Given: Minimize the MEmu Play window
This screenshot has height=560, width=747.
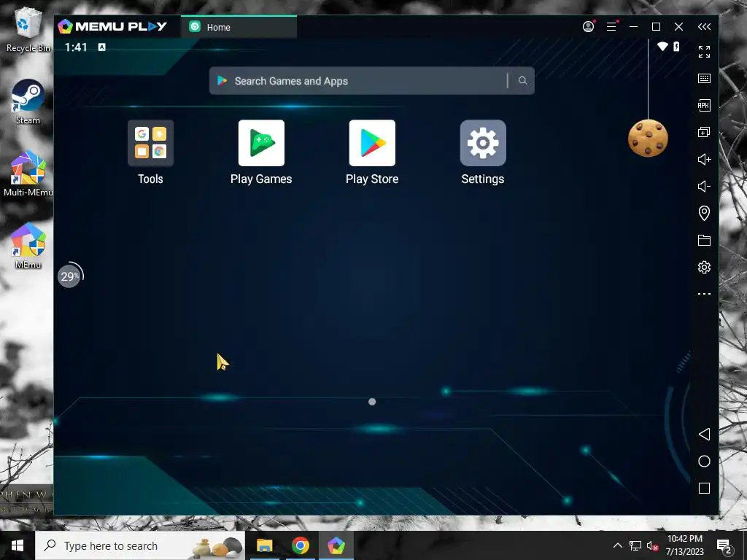Looking at the screenshot, I should point(633,27).
